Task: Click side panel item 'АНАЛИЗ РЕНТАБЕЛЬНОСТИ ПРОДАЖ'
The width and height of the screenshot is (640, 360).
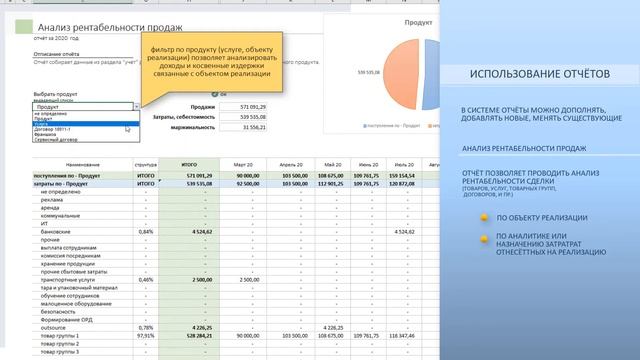Action: (524, 149)
